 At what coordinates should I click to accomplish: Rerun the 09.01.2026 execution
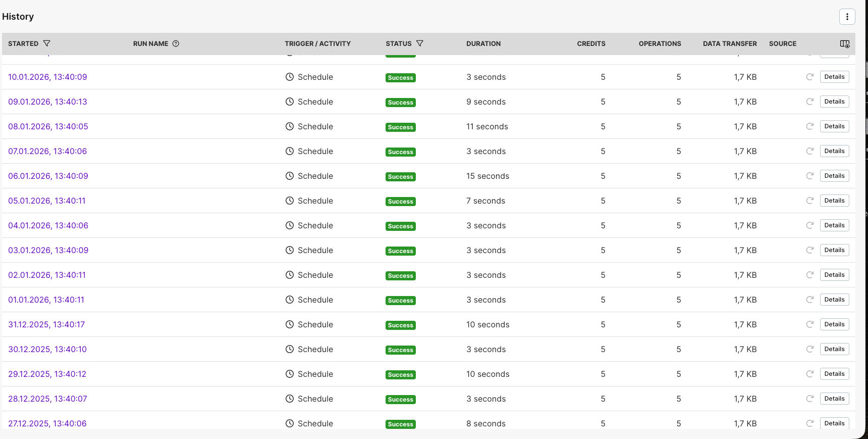point(810,102)
